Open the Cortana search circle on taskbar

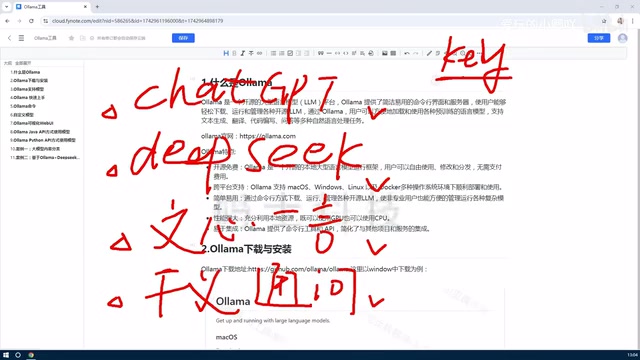point(18,355)
